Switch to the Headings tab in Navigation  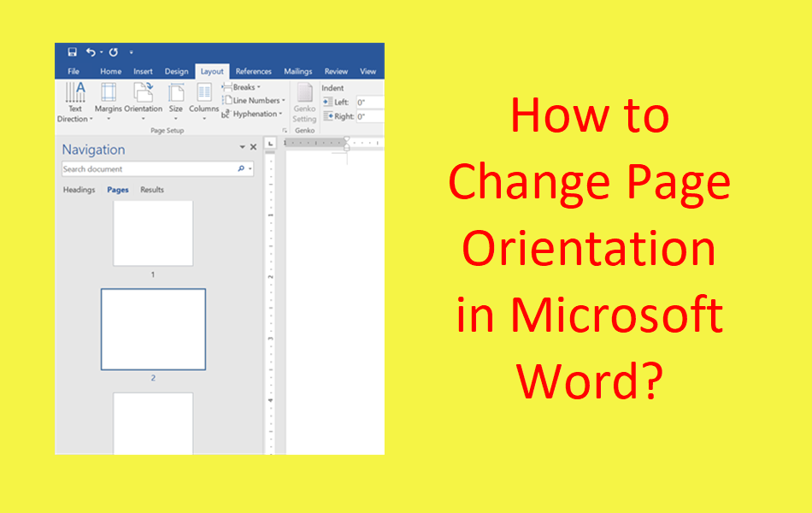[80, 190]
